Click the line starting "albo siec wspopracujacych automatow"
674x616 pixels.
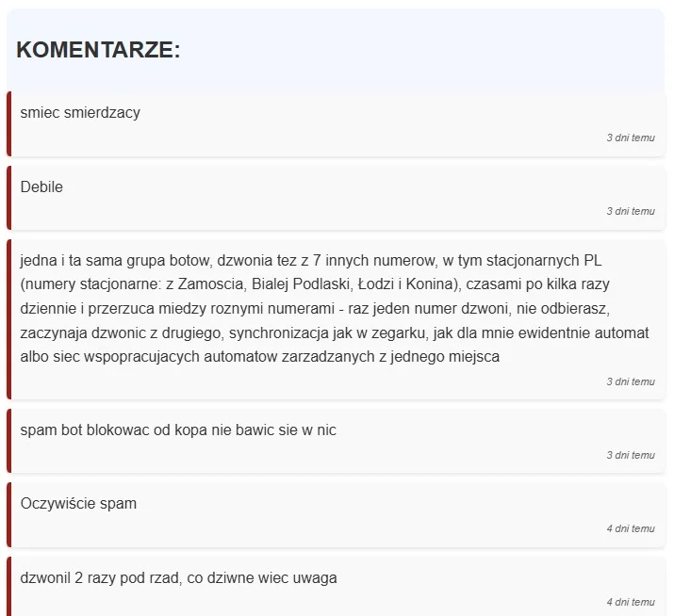pyautogui.click(x=259, y=357)
